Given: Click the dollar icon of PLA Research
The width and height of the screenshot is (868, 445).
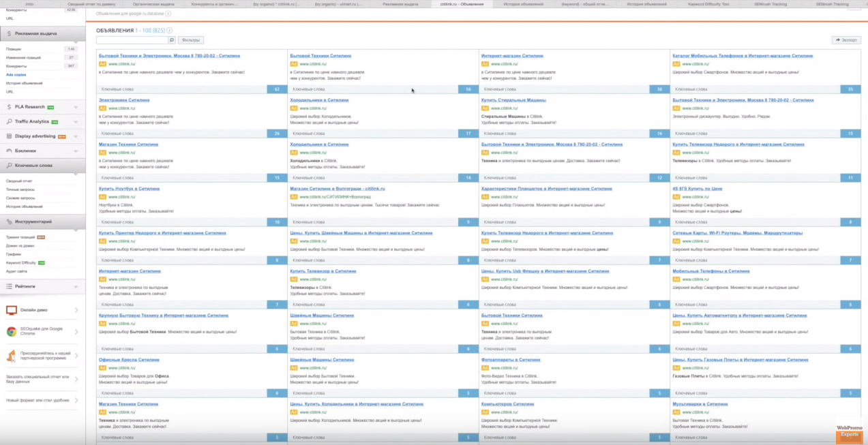Looking at the screenshot, I should (x=9, y=107).
